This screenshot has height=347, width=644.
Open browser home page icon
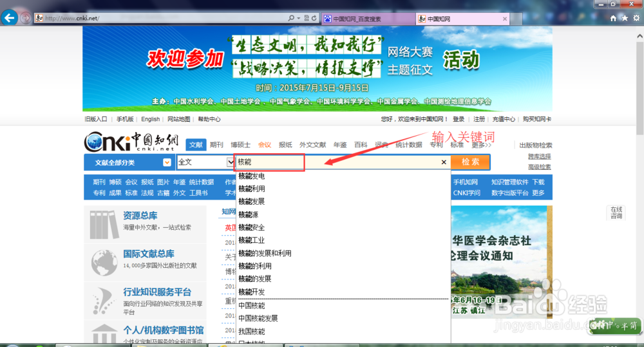(613, 18)
